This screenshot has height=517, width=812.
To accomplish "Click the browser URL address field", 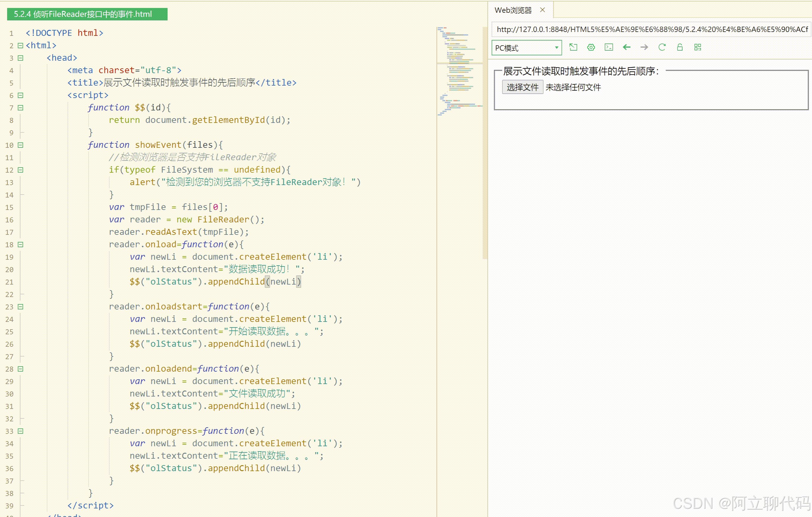I will tap(651, 30).
